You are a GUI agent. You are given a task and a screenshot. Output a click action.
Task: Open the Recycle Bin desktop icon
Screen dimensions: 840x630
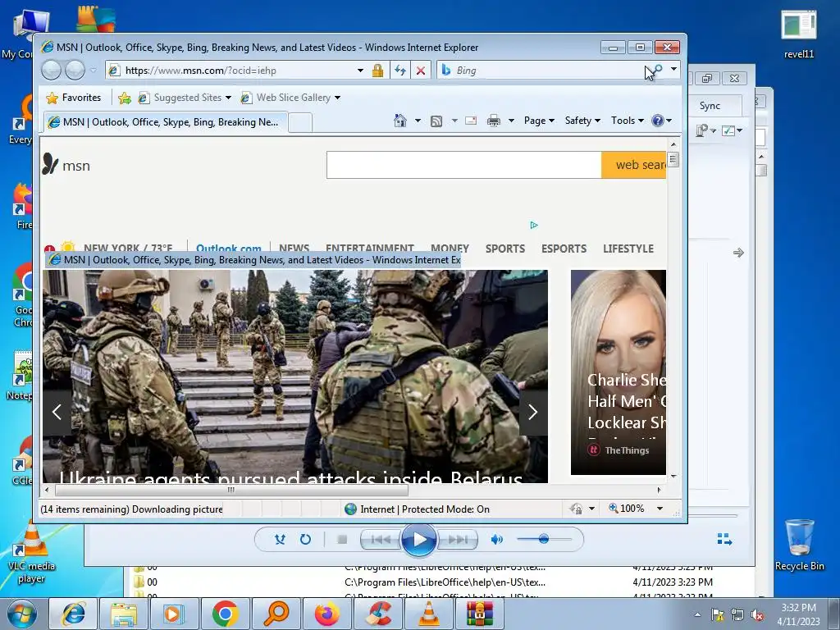799,546
